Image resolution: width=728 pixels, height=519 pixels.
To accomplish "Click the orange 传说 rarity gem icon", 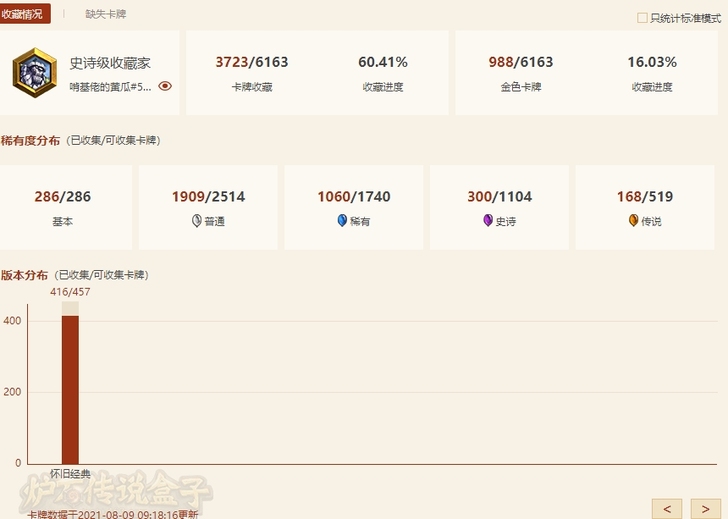I will click(x=633, y=221).
